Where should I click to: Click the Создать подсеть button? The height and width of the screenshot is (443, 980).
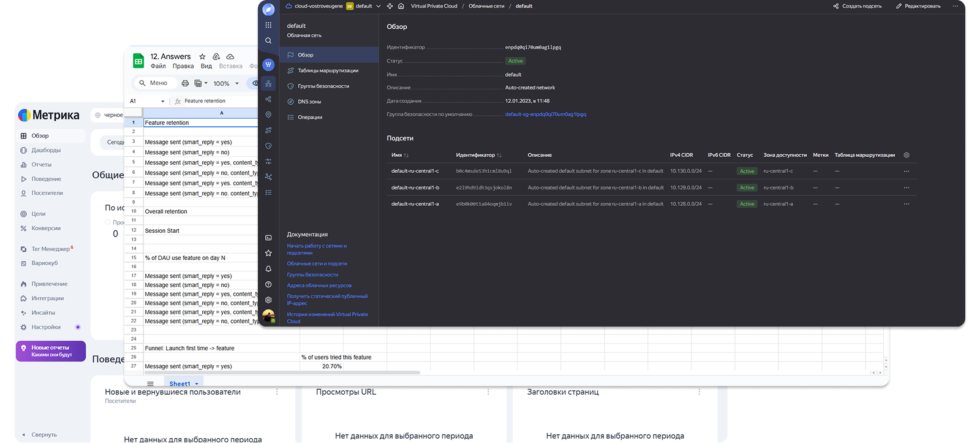tap(858, 6)
